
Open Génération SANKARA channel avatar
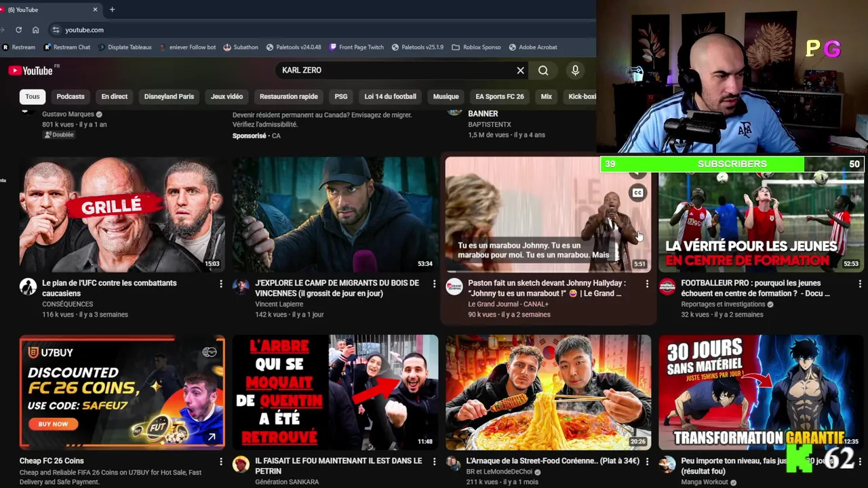[241, 464]
